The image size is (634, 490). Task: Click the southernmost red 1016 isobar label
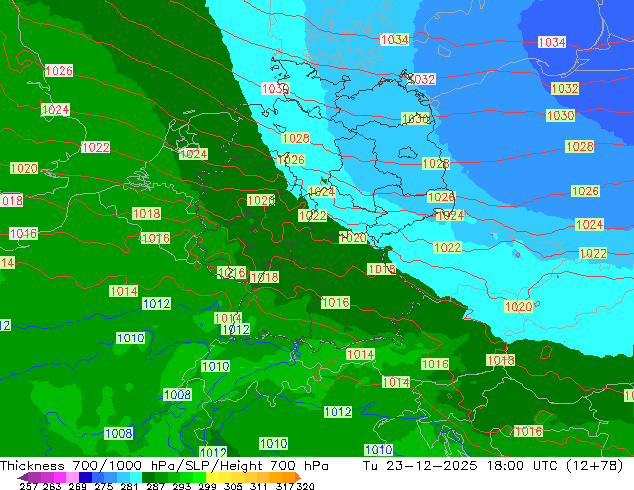click(x=528, y=431)
